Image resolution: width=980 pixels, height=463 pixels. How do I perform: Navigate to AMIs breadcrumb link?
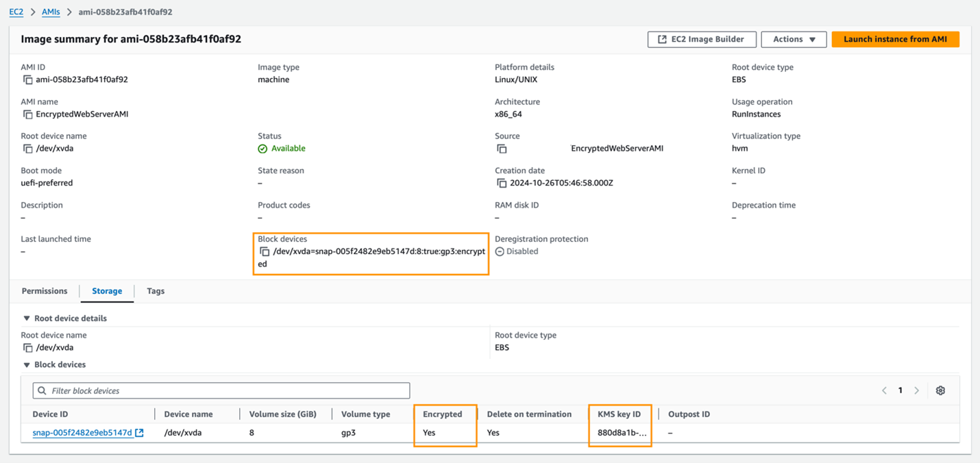pos(51,12)
